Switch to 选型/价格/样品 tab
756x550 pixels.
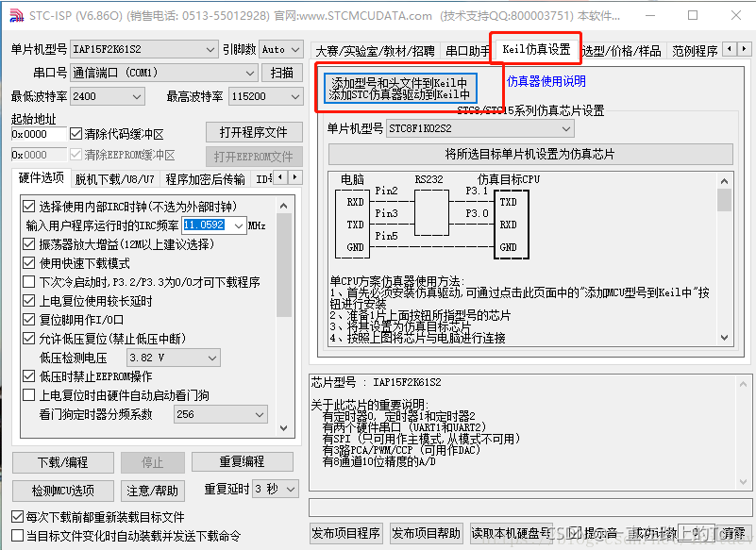622,51
